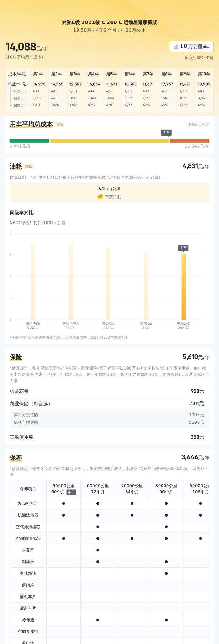The image size is (219, 644).
Task: Tap the 火花塞 dot under 60000公里
Action: click(98, 550)
